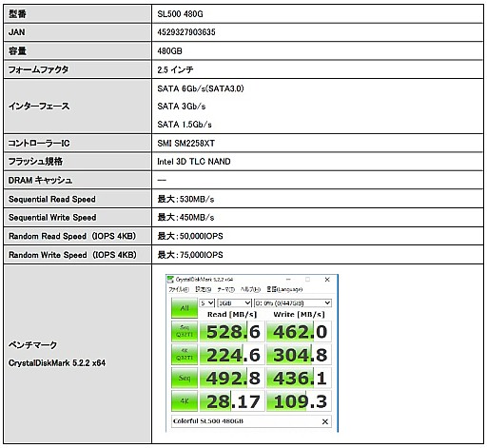
Task: Select the 304.8 4K Q32T1 write result
Action: click(x=299, y=355)
